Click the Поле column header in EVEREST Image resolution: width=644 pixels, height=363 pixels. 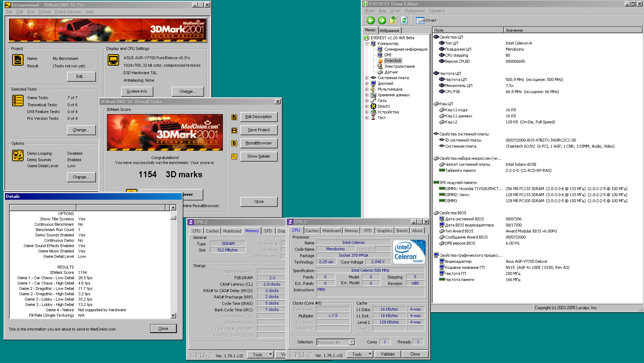tap(468, 30)
